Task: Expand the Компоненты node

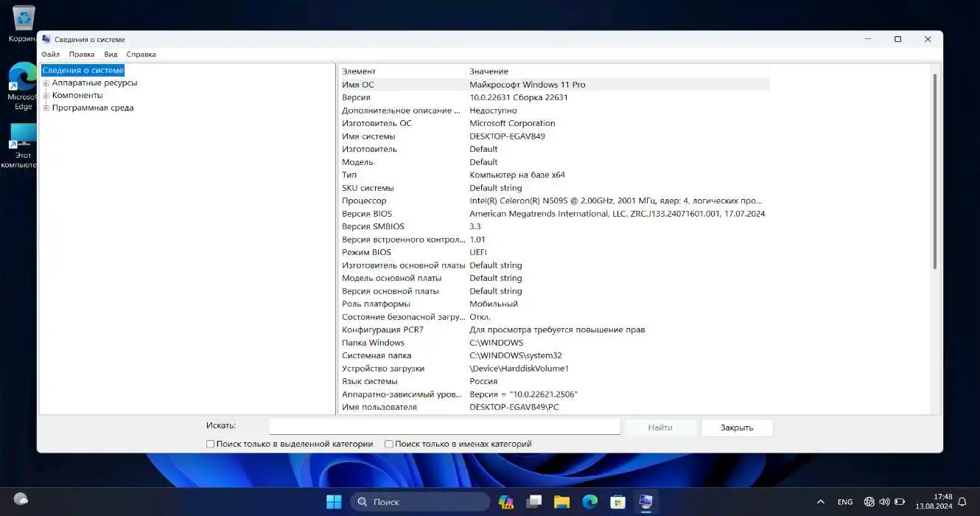Action: point(46,96)
